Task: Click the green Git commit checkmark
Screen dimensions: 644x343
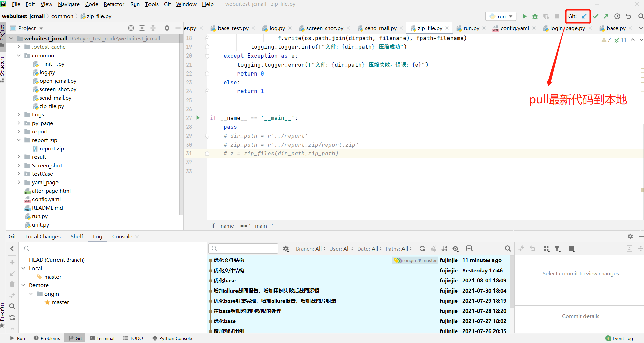Action: point(596,16)
